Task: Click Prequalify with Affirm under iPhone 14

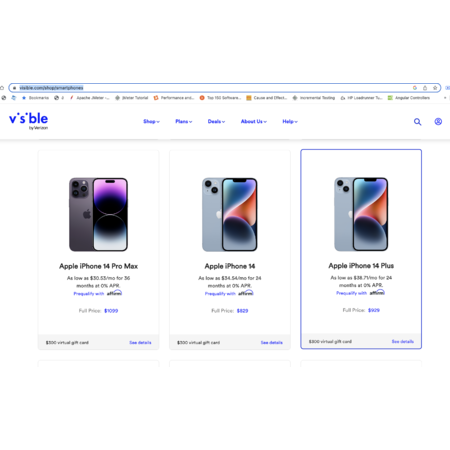Action: click(229, 293)
